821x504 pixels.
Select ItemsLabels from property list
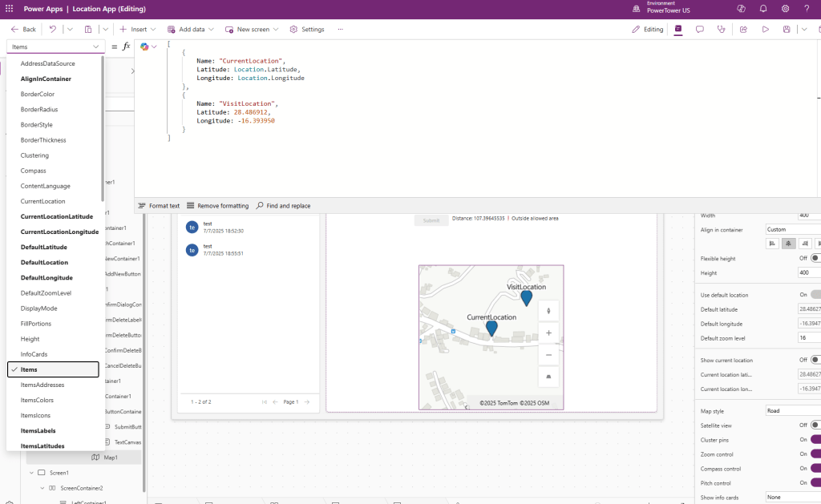pos(44,430)
